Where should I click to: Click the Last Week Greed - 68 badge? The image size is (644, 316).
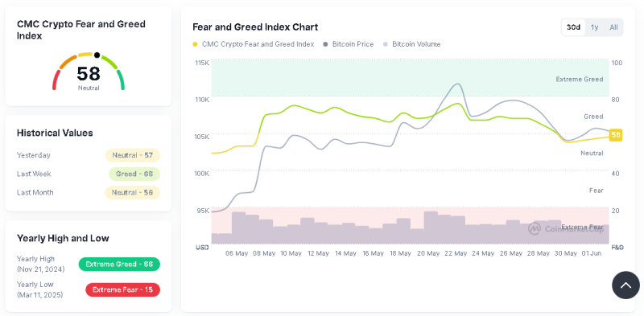tap(134, 174)
